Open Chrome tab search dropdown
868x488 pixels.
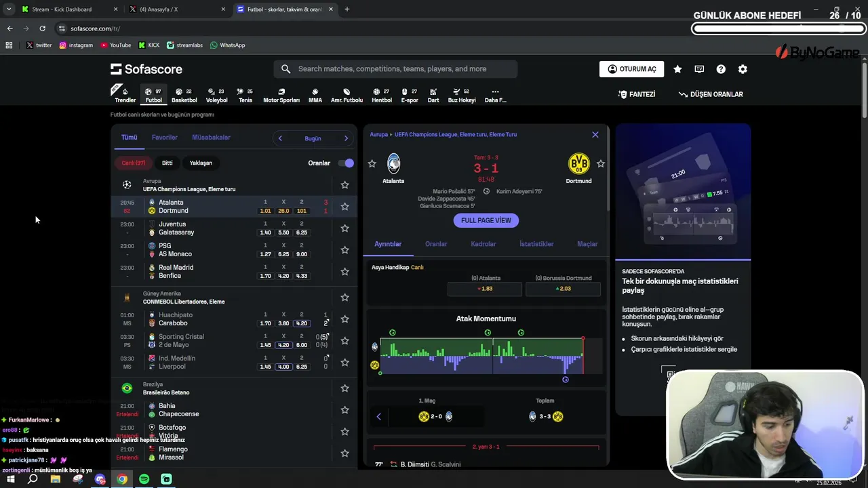coord(9,9)
